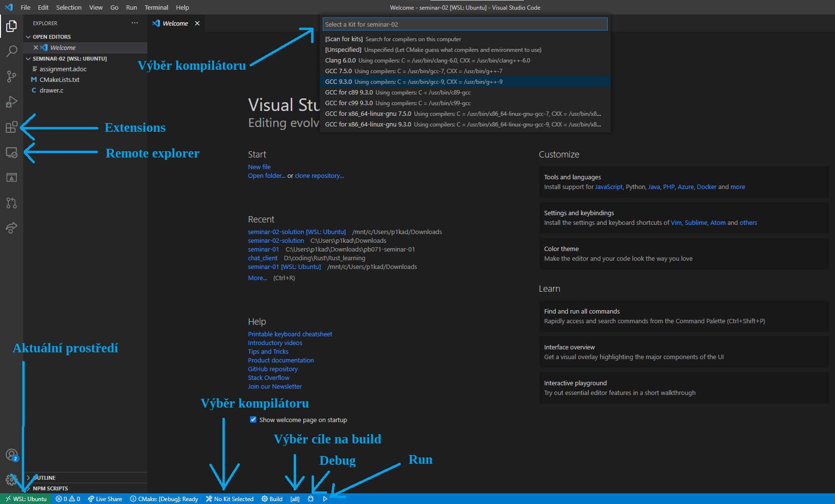
Task: Click the clone repository... link
Action: [x=319, y=175]
